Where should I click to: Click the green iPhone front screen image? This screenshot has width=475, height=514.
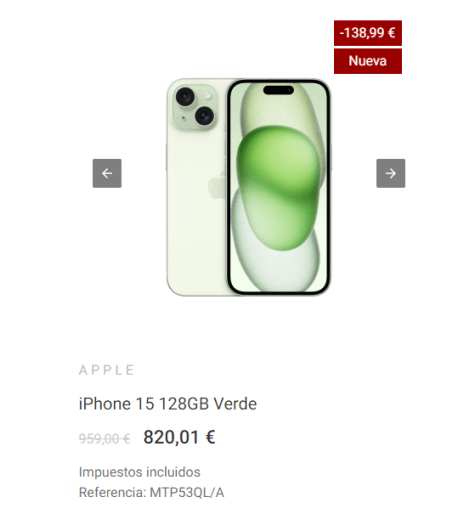tap(279, 187)
